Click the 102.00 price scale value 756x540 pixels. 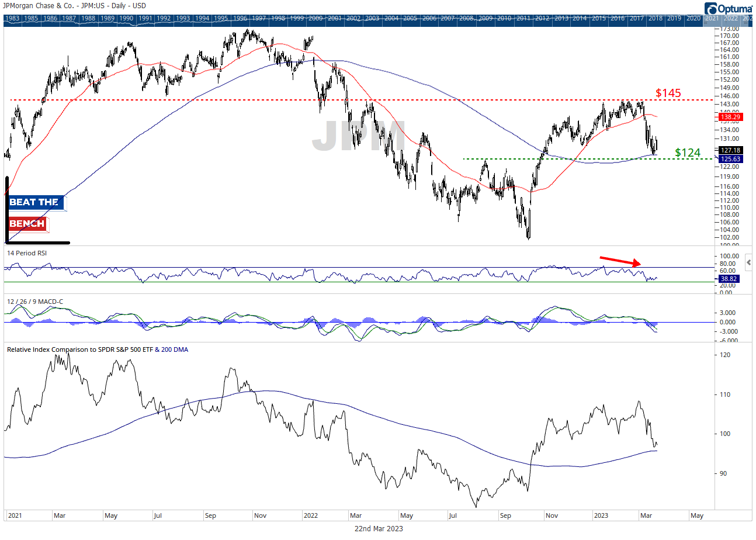pos(729,237)
